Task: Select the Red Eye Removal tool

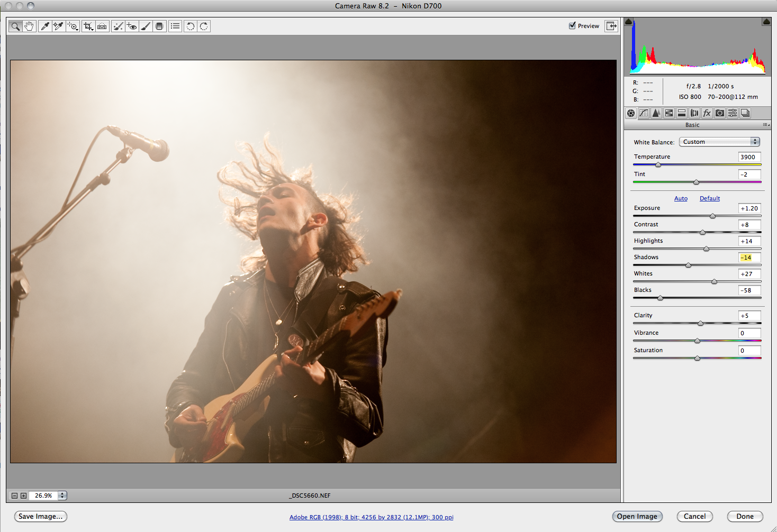Action: tap(132, 26)
